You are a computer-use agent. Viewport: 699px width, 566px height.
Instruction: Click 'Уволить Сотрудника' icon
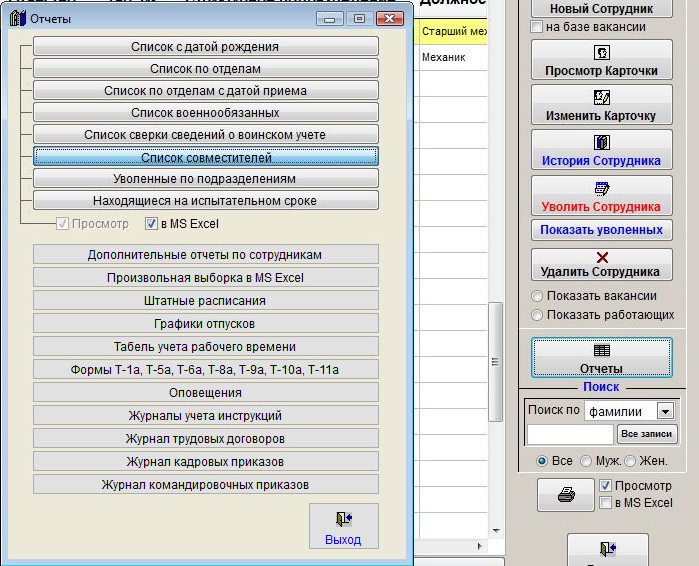pos(602,189)
